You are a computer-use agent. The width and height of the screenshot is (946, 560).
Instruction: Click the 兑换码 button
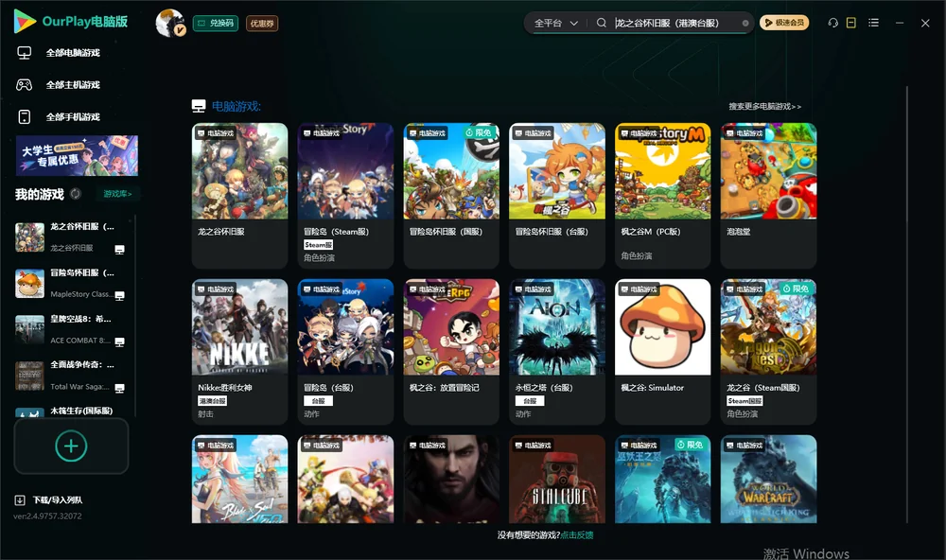[216, 24]
